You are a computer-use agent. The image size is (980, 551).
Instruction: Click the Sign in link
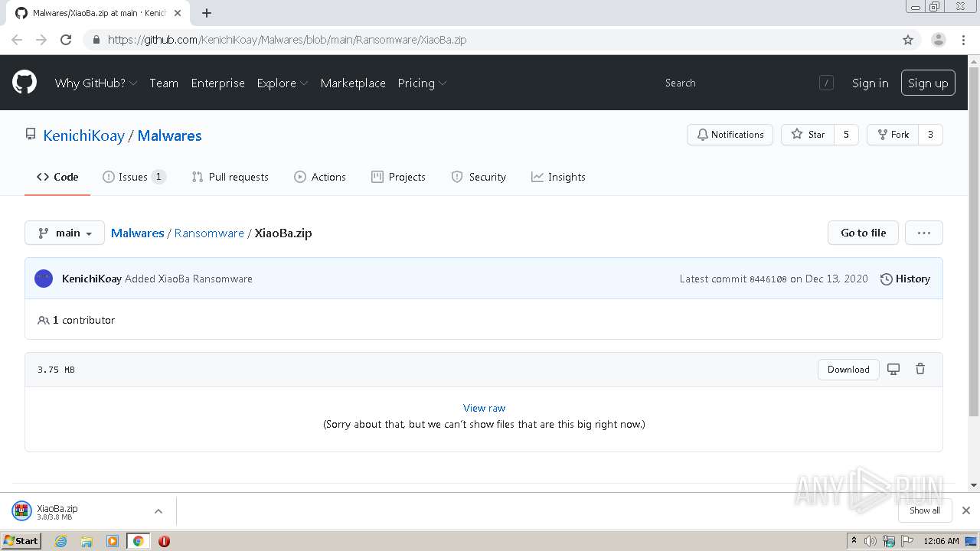871,83
